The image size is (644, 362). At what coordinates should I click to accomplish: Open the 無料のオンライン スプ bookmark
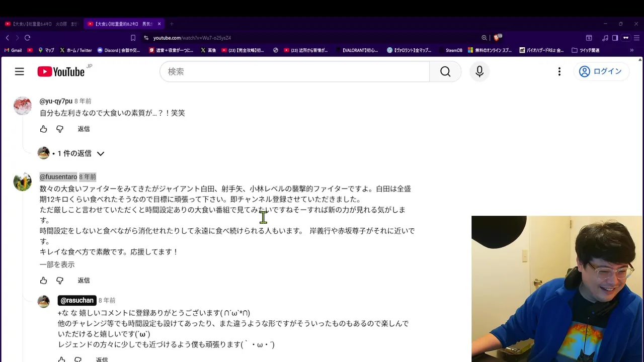490,50
